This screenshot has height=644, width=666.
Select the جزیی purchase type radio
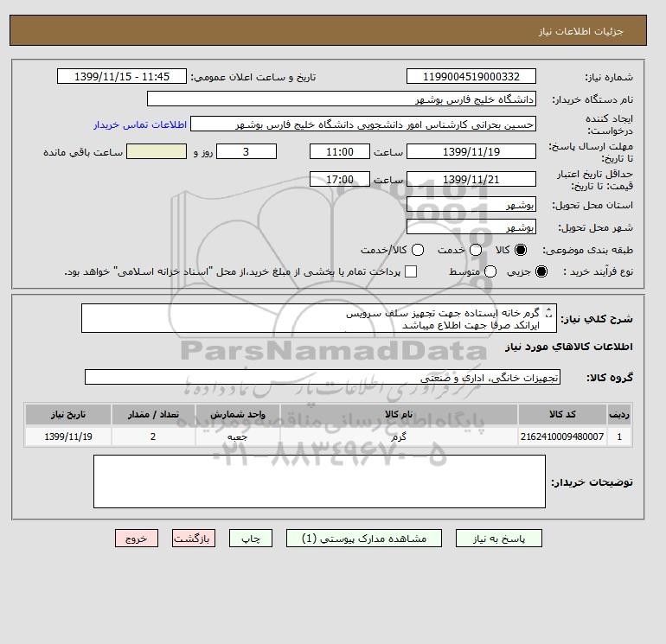[x=541, y=271]
